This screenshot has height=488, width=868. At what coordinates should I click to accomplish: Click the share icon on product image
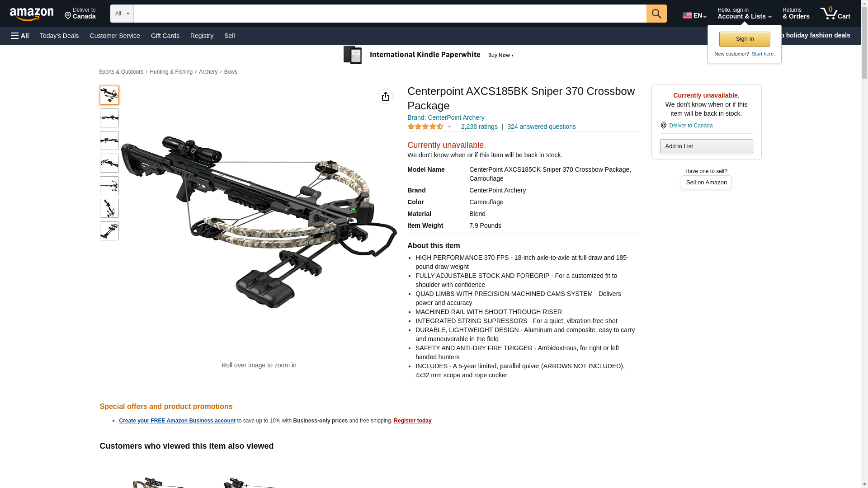tap(385, 96)
